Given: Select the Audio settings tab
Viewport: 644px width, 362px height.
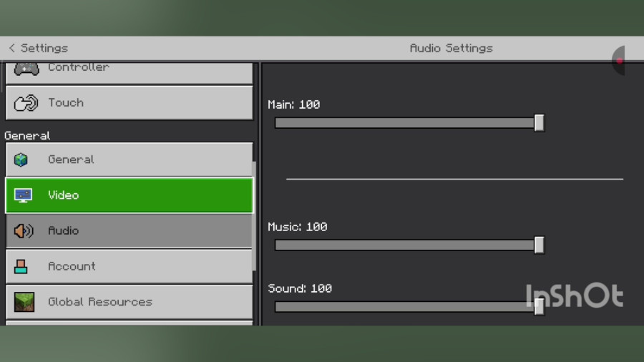Looking at the screenshot, I should [130, 230].
